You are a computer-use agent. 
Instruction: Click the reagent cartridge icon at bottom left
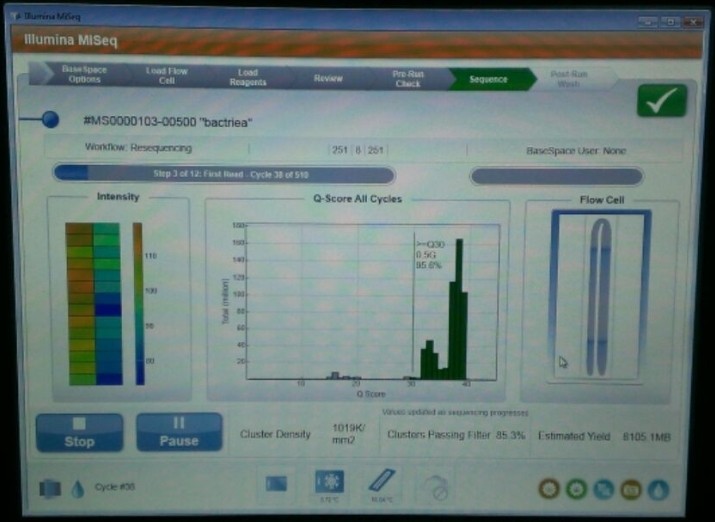point(50,489)
